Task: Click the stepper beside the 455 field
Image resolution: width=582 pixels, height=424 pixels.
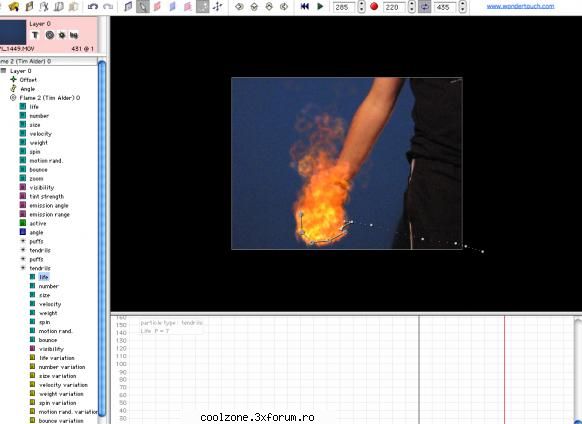Action: tap(462, 7)
